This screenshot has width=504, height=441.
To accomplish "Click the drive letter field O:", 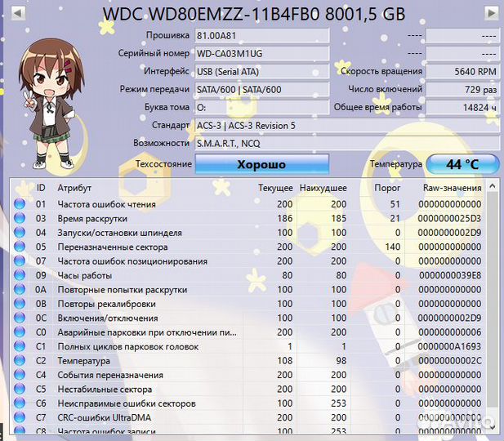I will (x=262, y=107).
